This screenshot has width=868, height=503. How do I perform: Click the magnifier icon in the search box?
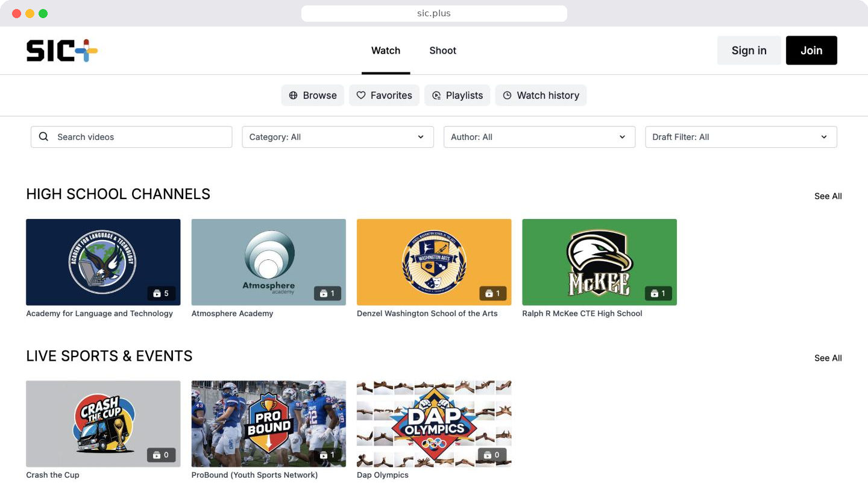pos(43,137)
